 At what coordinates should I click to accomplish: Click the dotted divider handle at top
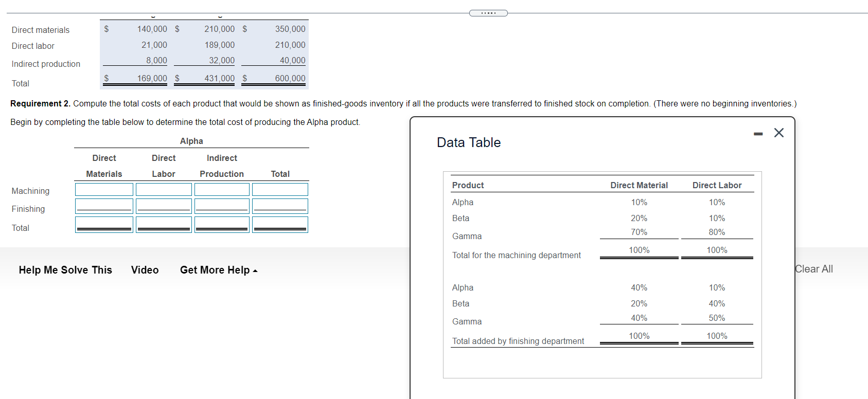[x=488, y=13]
